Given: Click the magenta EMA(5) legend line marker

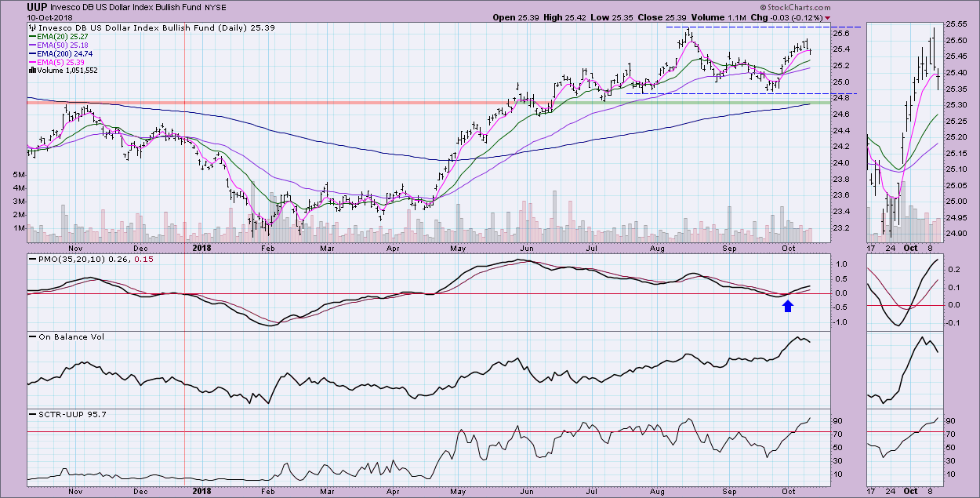Looking at the screenshot, I should tap(31, 62).
